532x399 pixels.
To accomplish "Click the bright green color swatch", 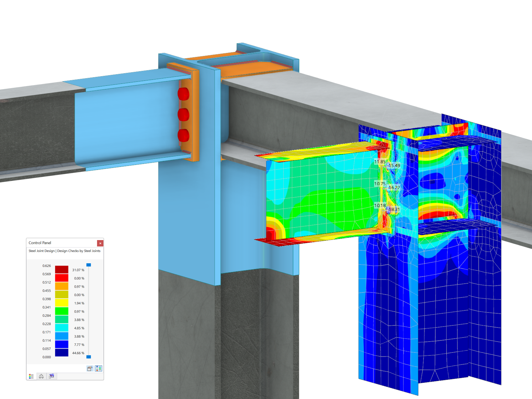I will [x=62, y=311].
